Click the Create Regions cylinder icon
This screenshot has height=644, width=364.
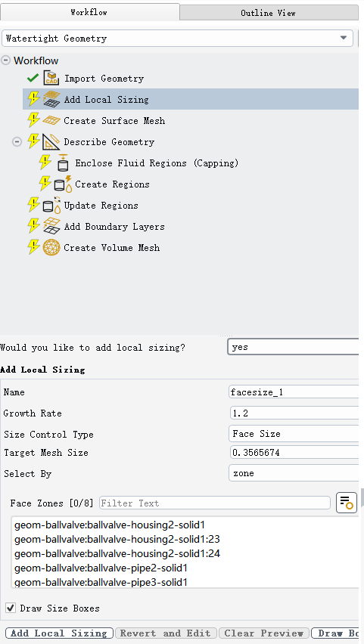(x=63, y=184)
